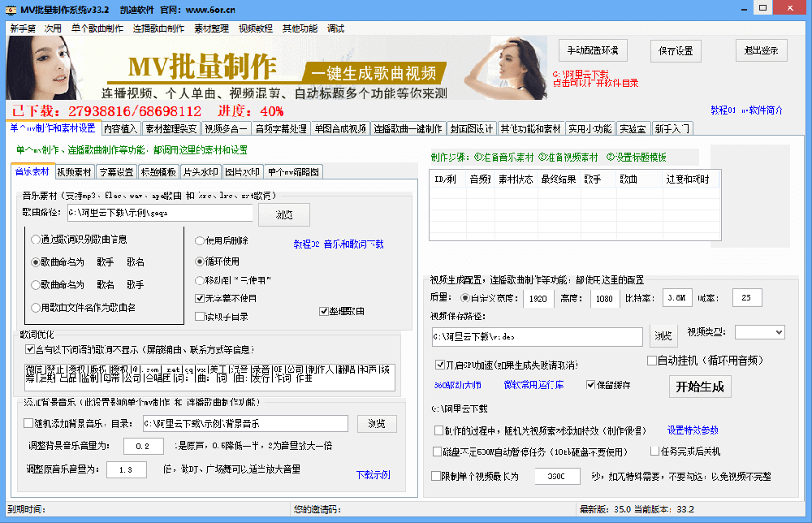This screenshot has width=812, height=523.
Task: Select 歌曲命名为 歌名 歌手 radio option
Action: (87, 285)
